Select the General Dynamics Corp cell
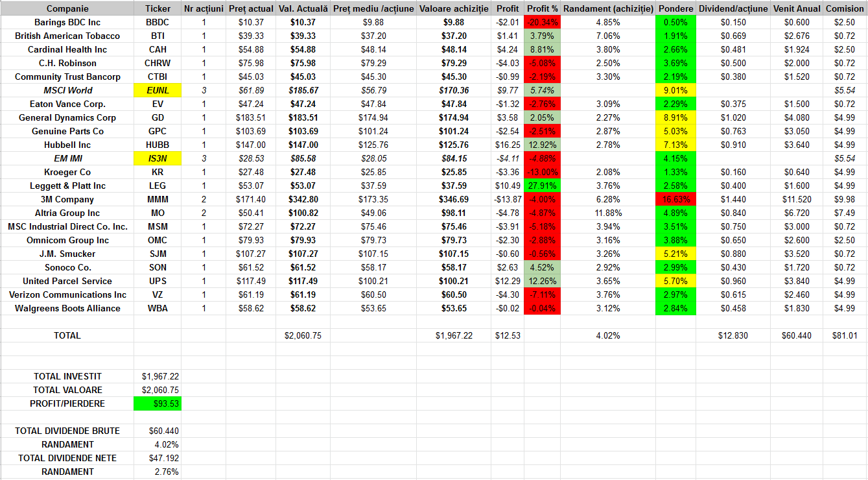Image resolution: width=868 pixels, height=480 pixels. click(67, 117)
